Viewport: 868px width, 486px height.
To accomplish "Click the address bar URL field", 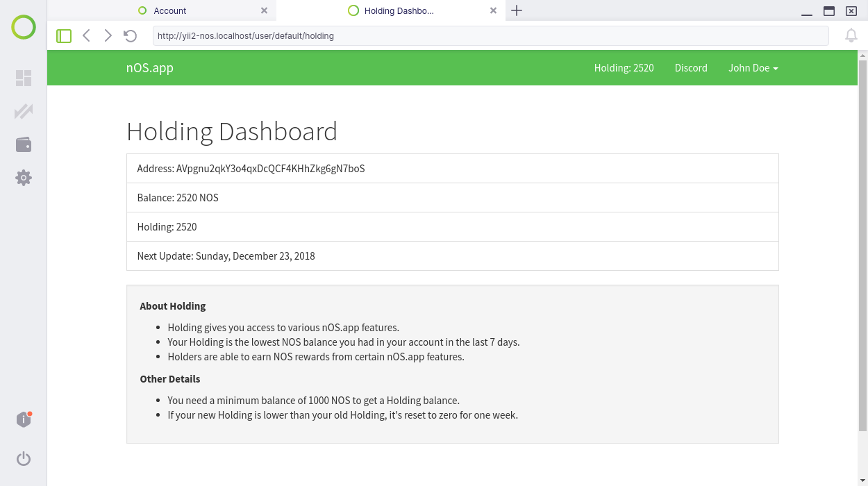I will 490,35.
